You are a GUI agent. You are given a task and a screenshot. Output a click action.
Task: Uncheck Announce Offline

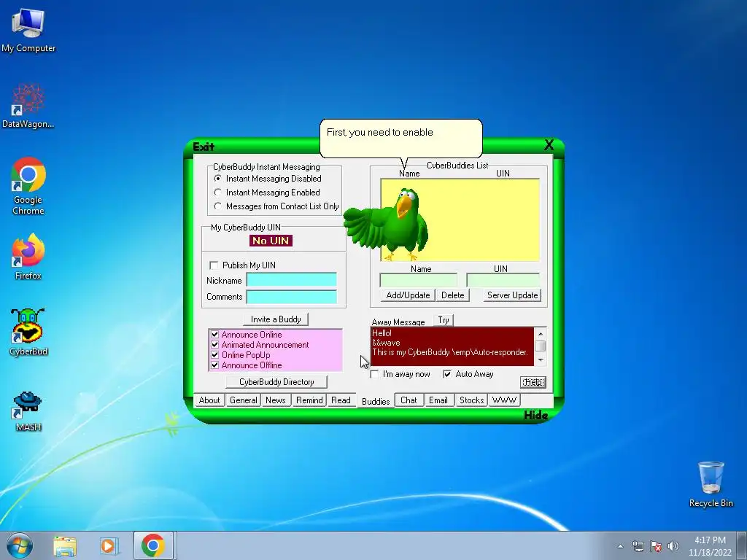point(215,365)
